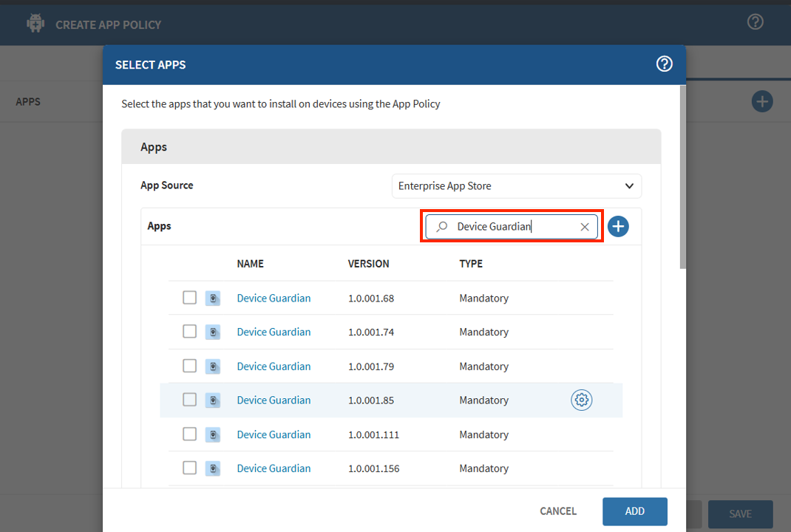Click app icon for Device Guardian 1.0.001.156
The width and height of the screenshot is (791, 532).
coord(213,468)
